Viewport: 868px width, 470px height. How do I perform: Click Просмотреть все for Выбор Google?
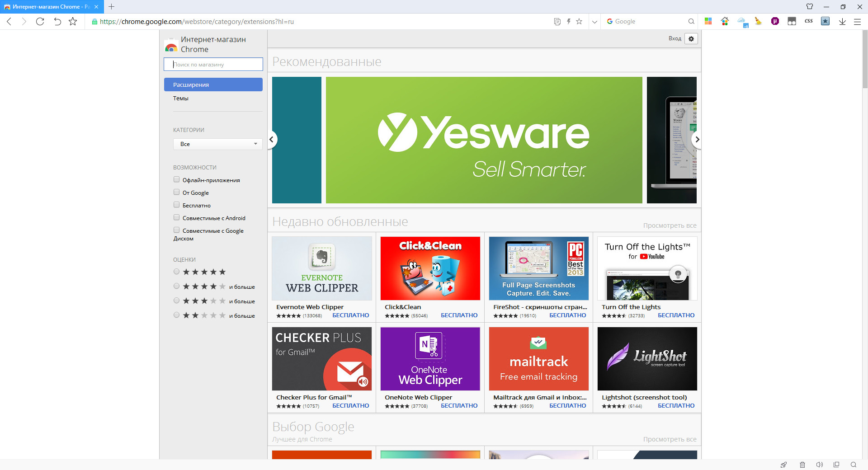pyautogui.click(x=670, y=439)
